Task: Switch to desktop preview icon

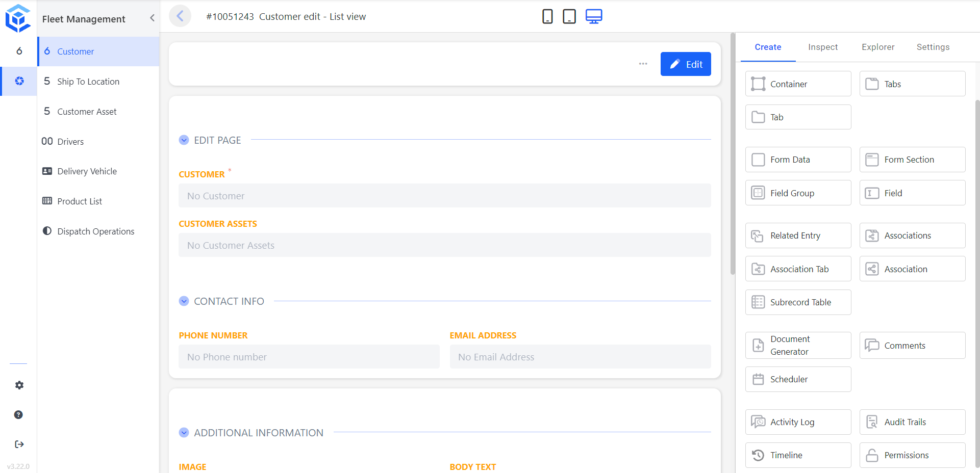Action: 594,16
